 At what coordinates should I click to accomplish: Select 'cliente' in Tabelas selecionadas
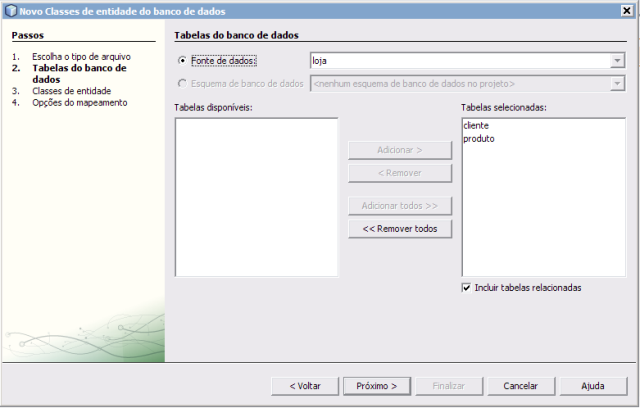point(476,126)
